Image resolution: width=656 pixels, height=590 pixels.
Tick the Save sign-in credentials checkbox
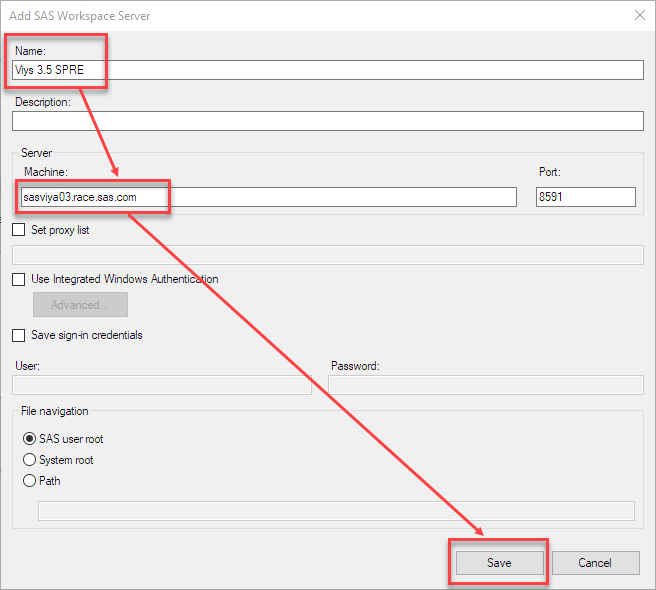click(x=18, y=335)
